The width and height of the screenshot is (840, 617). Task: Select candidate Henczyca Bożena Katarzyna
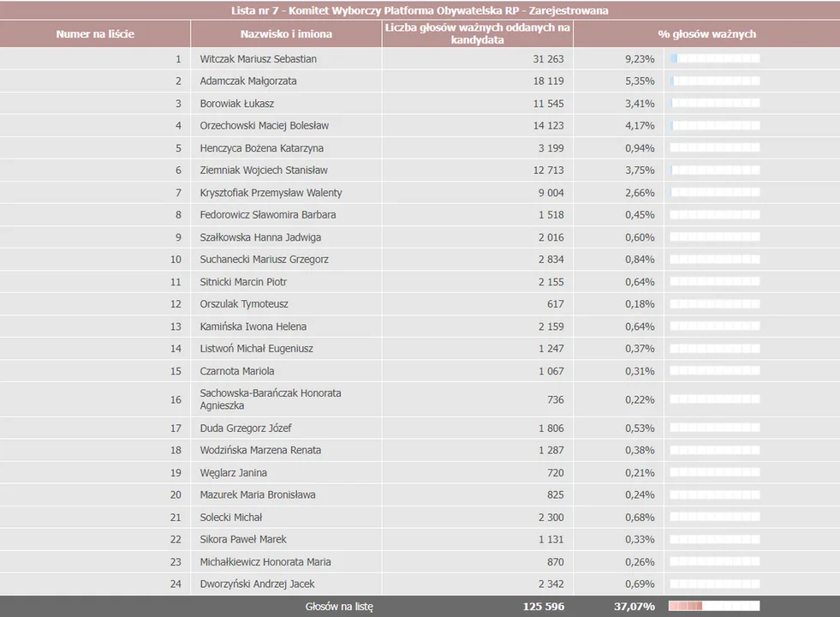point(261,148)
